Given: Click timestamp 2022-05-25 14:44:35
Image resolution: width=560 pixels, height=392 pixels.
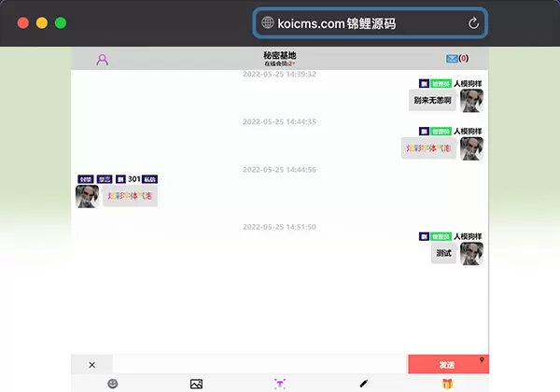Looking at the screenshot, I should (x=279, y=121).
